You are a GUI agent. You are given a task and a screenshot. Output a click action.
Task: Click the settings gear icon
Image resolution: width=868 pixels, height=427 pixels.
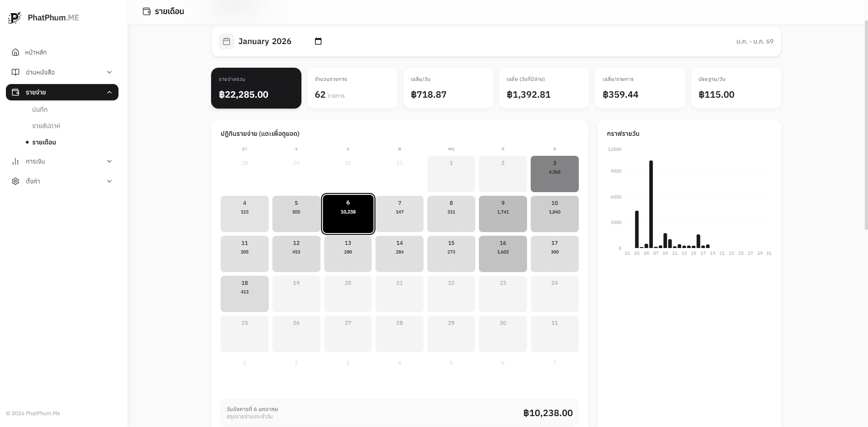click(15, 181)
